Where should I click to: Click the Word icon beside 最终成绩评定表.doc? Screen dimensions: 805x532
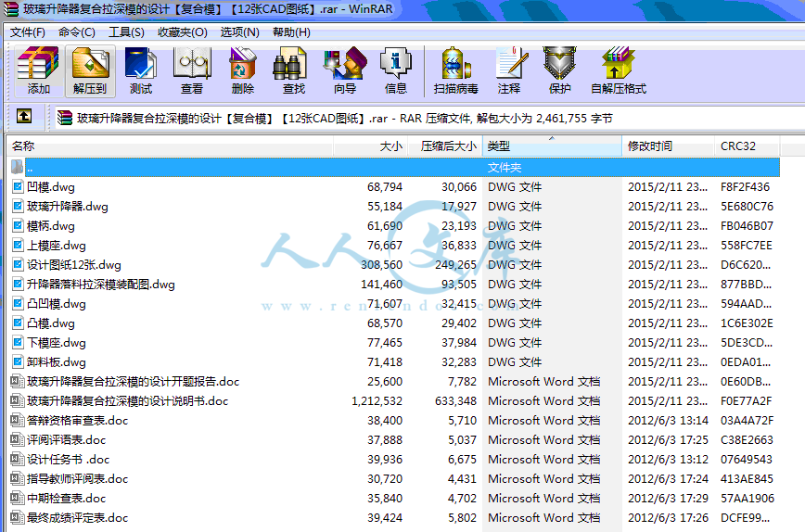click(x=17, y=518)
